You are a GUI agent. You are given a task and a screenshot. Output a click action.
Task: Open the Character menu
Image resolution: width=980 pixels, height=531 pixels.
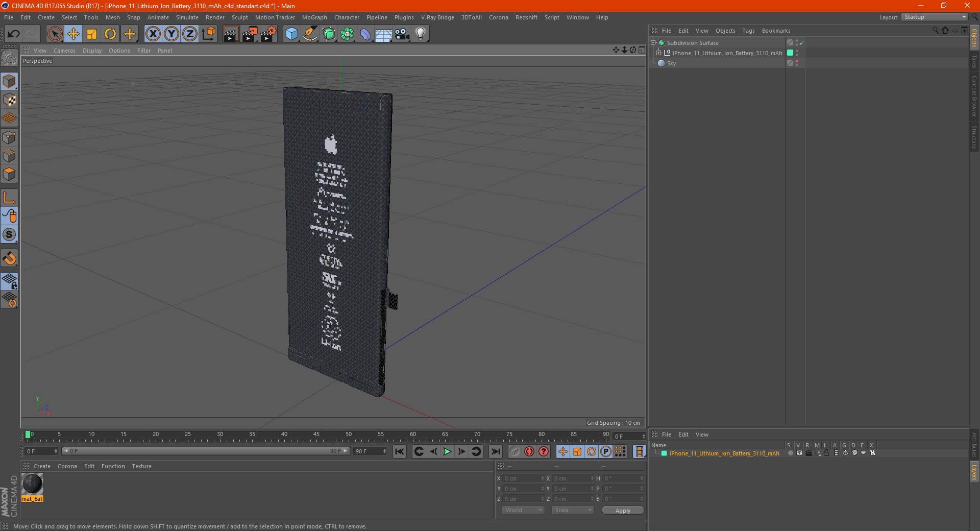pos(347,17)
